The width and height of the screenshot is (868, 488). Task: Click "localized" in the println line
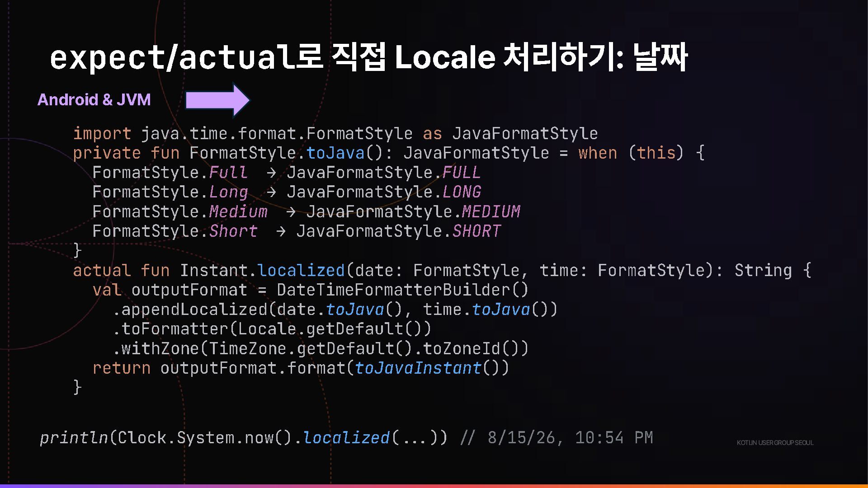pos(346,438)
